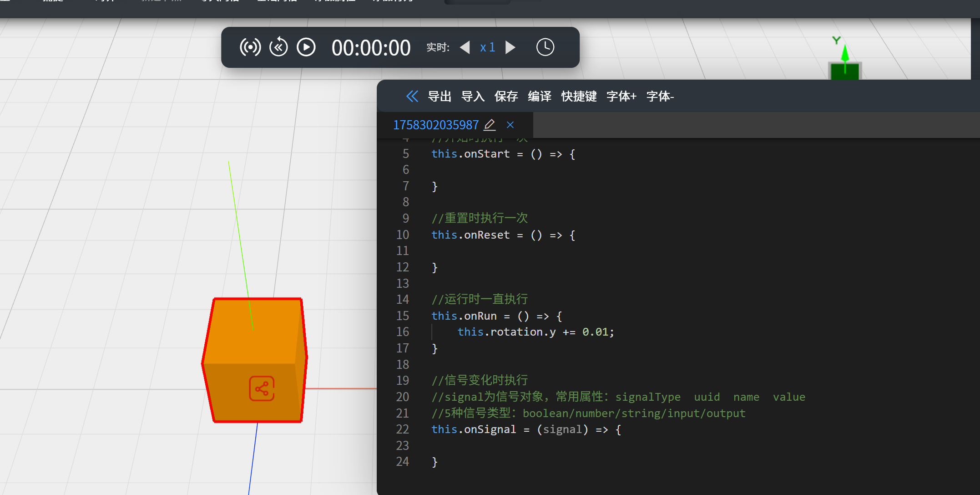Click the share script icon on orange cube
Viewport: 980px width, 495px height.
262,388
